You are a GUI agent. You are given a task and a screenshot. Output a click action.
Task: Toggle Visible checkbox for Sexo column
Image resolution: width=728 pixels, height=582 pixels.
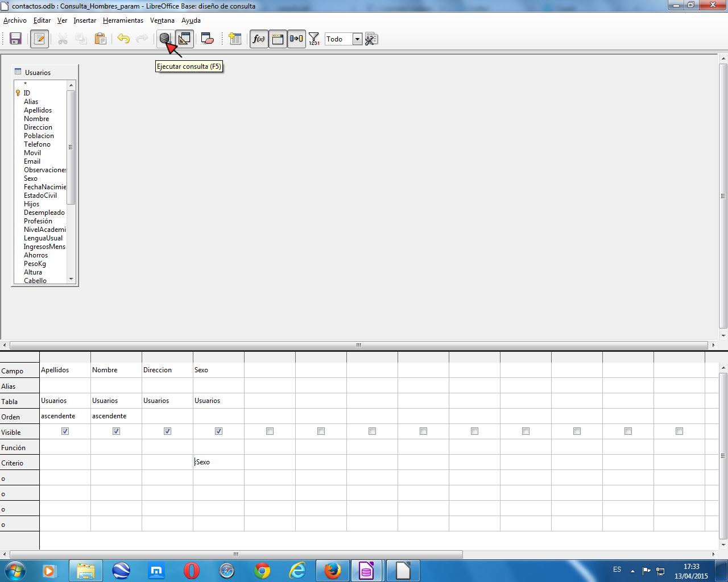(x=218, y=431)
